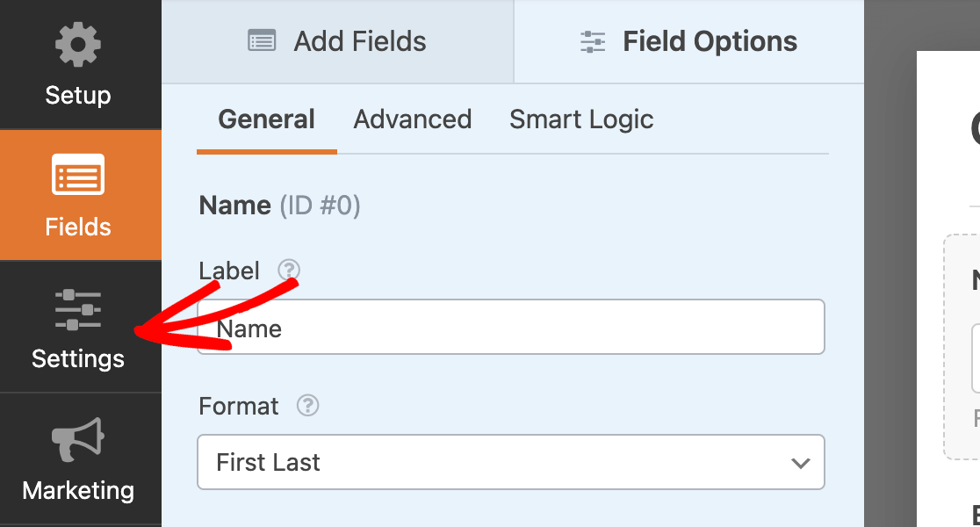Switch to Add Fields tab
Viewport: 980px width, 527px height.
point(338,41)
